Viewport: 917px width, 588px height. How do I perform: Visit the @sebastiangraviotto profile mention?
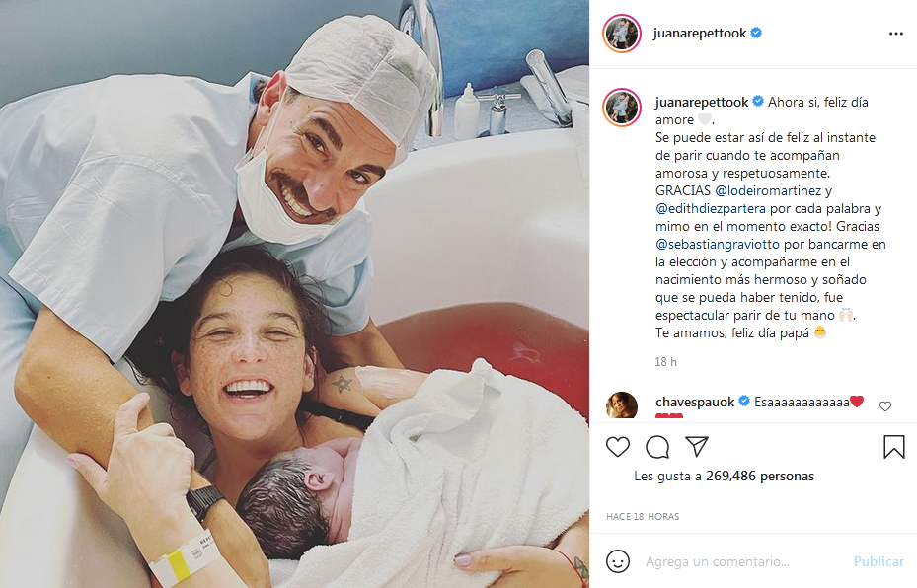[718, 245]
